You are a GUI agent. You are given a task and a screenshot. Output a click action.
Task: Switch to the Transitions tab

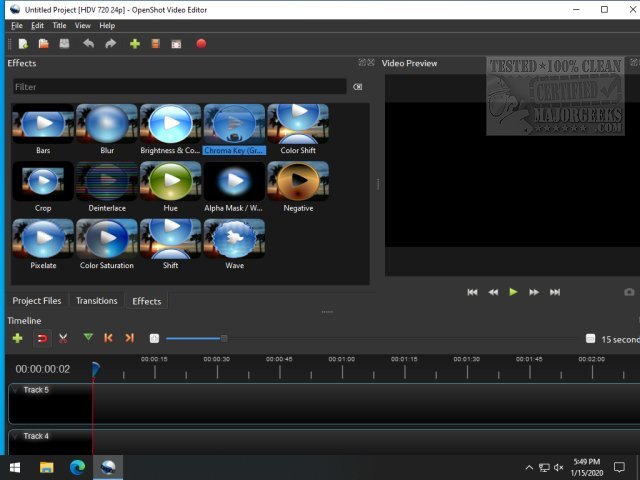96,300
